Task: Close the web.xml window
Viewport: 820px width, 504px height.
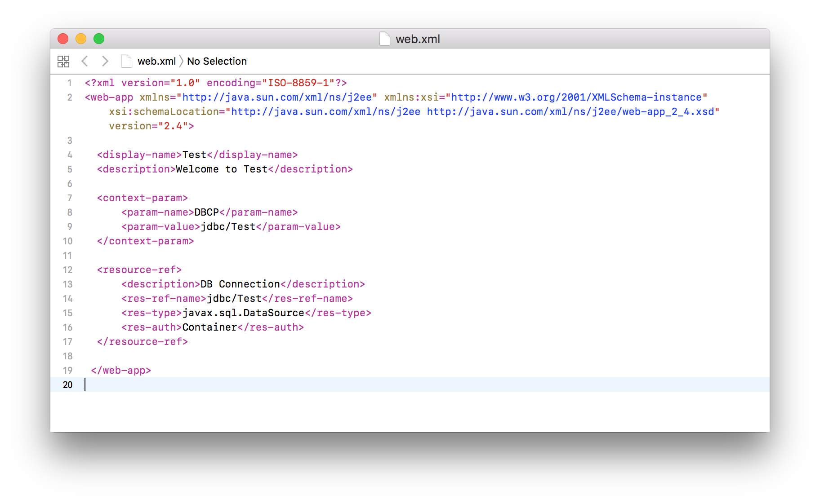Action: pyautogui.click(x=63, y=39)
